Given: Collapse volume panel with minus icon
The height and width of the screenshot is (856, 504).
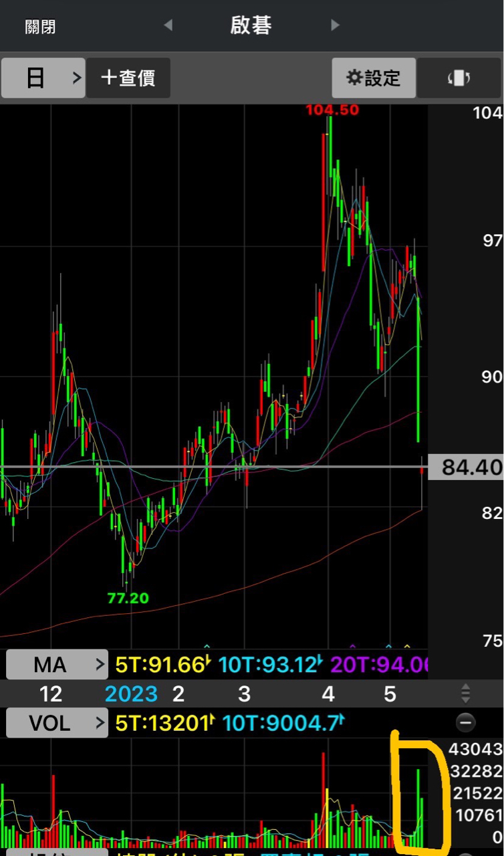Looking at the screenshot, I should (466, 722).
